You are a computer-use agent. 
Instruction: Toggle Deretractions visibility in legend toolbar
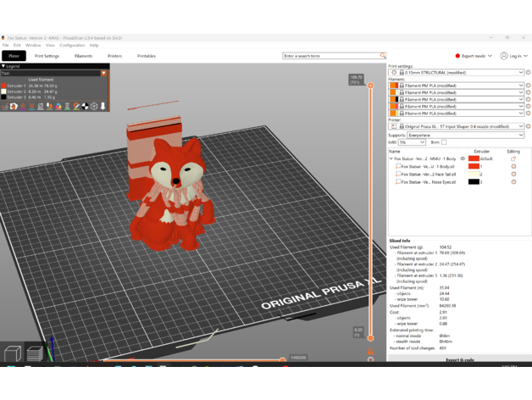(31, 107)
